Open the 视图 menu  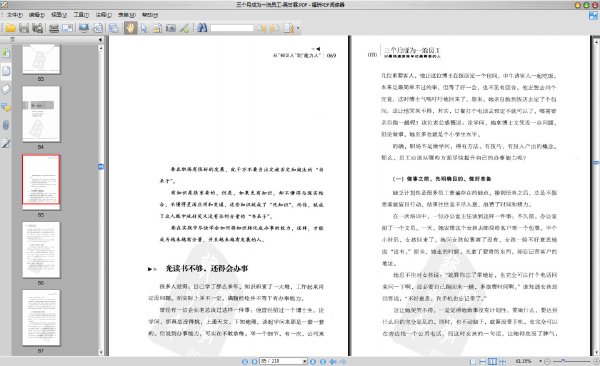pos(59,15)
